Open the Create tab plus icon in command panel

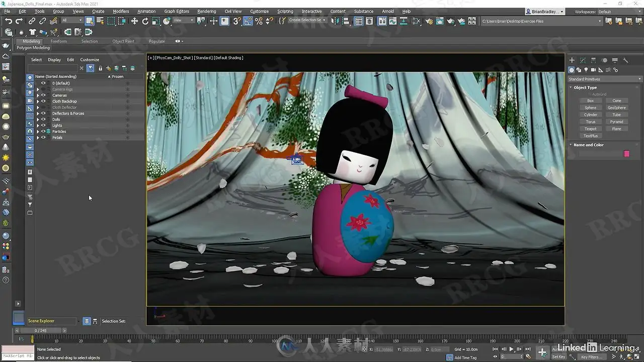572,60
